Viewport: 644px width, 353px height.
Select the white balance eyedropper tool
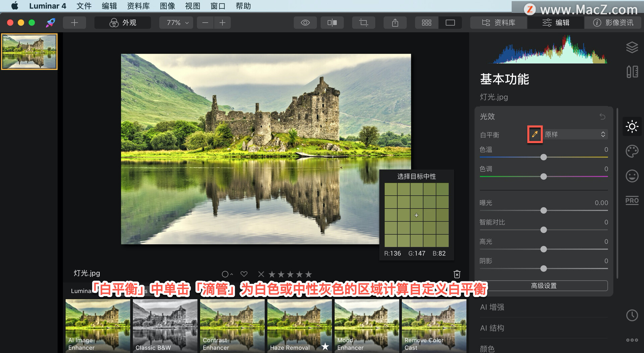click(535, 134)
